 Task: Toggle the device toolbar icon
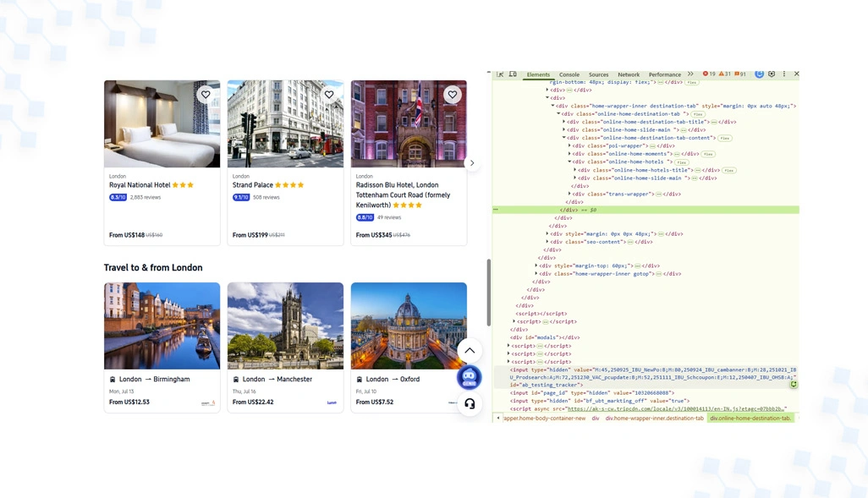pyautogui.click(x=514, y=74)
